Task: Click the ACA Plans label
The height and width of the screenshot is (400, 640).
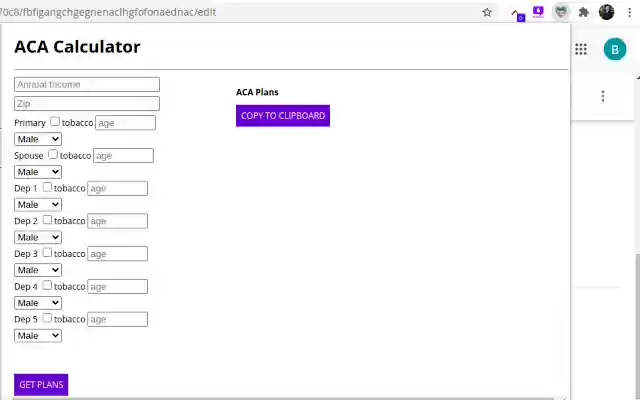Action: pyautogui.click(x=257, y=92)
